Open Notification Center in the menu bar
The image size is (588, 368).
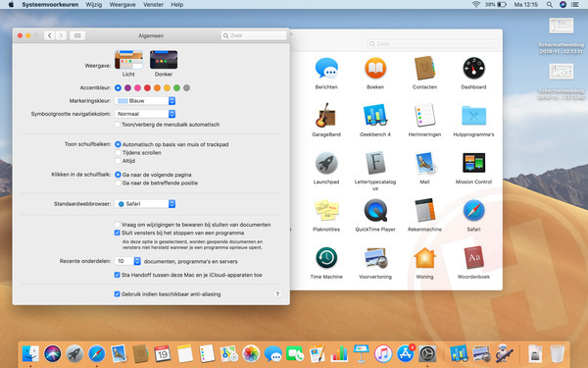click(575, 5)
